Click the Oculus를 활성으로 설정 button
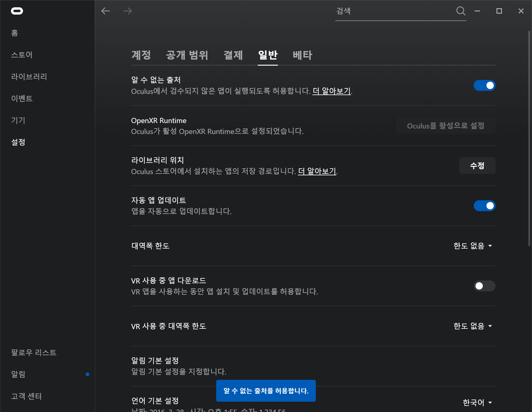This screenshot has width=532, height=412. (446, 126)
